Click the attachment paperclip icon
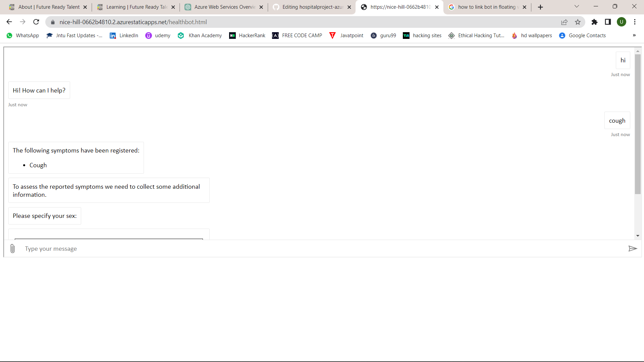The width and height of the screenshot is (644, 362). point(12,249)
